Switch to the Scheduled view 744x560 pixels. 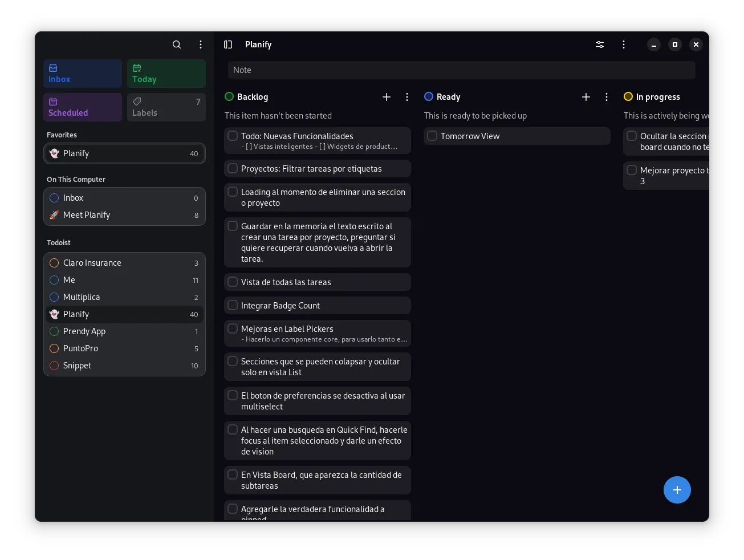[x=83, y=107]
